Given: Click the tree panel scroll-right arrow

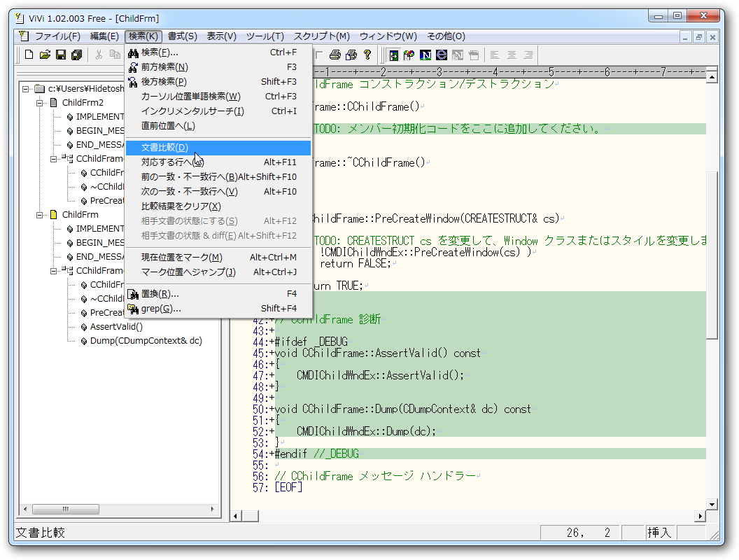Looking at the screenshot, I should 213,509.
